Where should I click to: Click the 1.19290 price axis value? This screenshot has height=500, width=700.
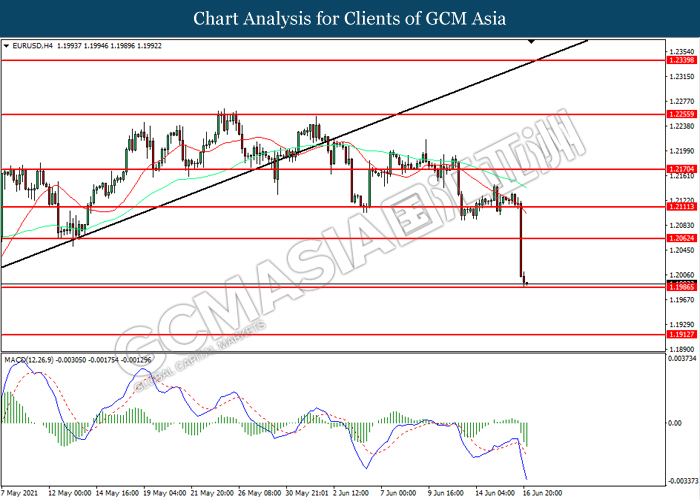(x=682, y=325)
